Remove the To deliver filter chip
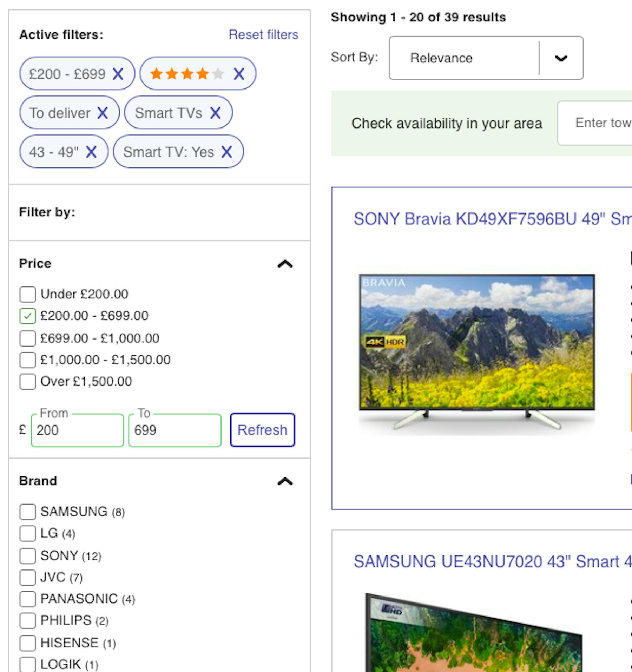632x672 pixels. 103,113
